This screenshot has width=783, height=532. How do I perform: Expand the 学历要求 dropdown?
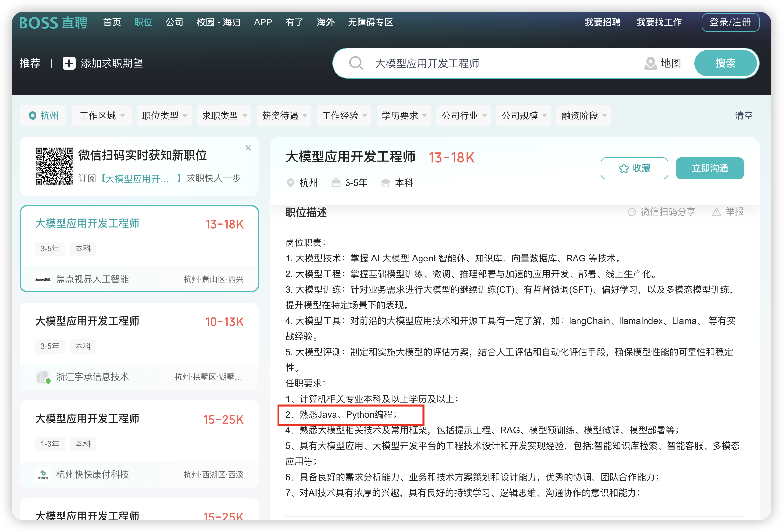tap(404, 116)
